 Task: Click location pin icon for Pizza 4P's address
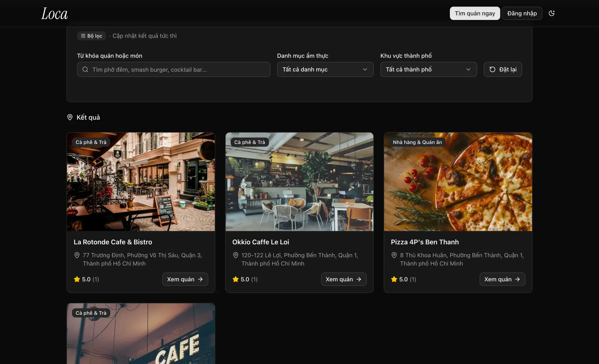click(x=394, y=255)
